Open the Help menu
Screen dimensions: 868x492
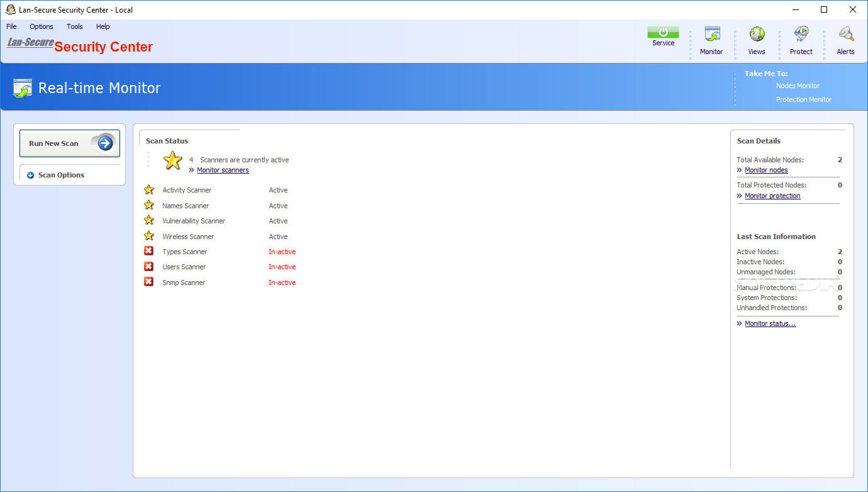click(x=103, y=26)
